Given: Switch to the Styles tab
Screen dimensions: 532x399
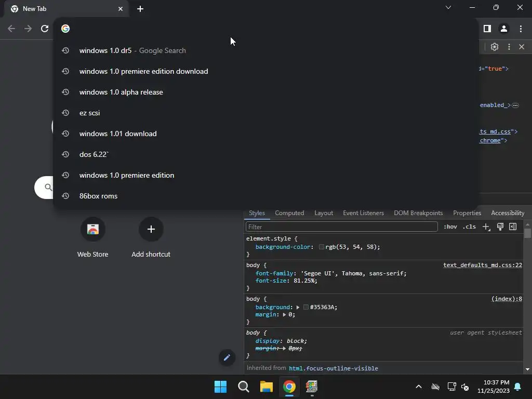Looking at the screenshot, I should pos(257,213).
